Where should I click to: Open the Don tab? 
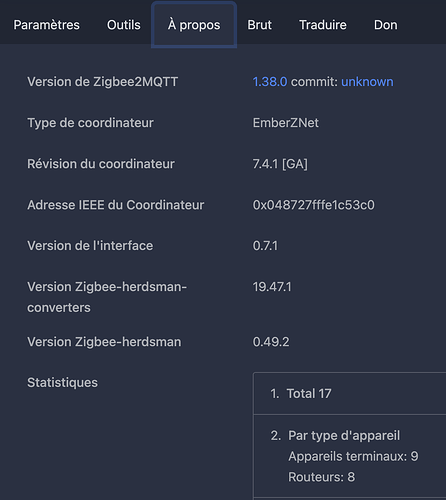(386, 25)
